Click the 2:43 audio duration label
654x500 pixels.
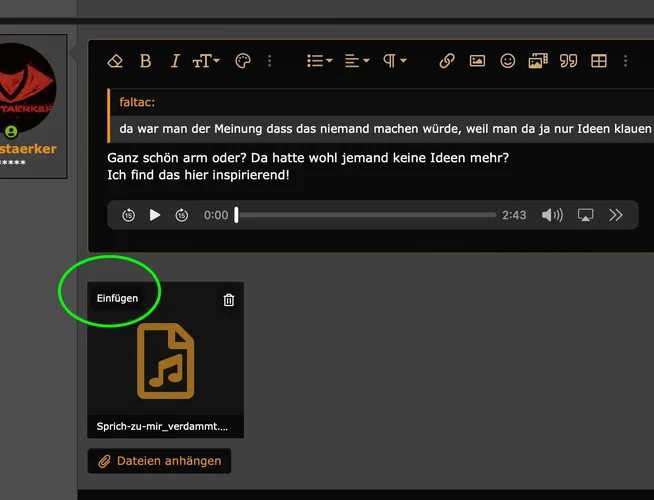point(514,215)
